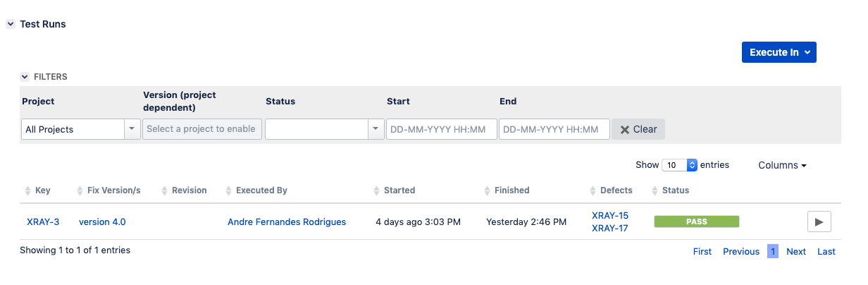Open the XRAY-3 test run link
Image resolution: width=868 pixels, height=285 pixels.
43,222
